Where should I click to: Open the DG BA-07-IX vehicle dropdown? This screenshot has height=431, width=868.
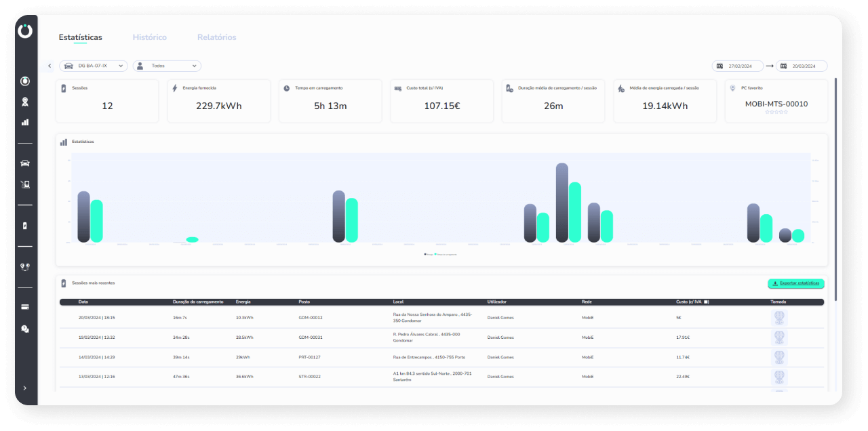(x=94, y=66)
